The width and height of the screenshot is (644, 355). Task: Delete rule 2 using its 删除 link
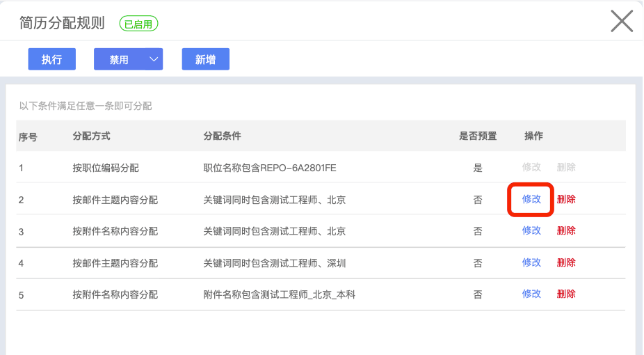(x=566, y=199)
